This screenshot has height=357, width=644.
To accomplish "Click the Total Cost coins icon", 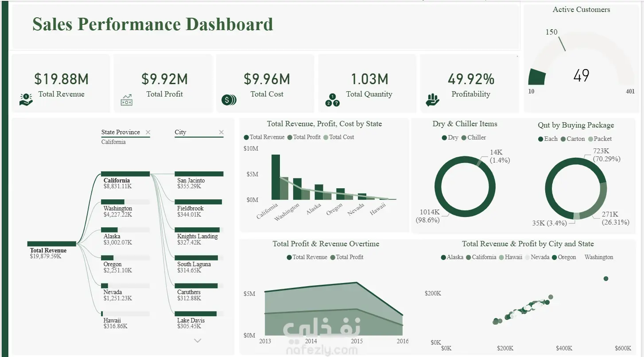I will [x=229, y=100].
